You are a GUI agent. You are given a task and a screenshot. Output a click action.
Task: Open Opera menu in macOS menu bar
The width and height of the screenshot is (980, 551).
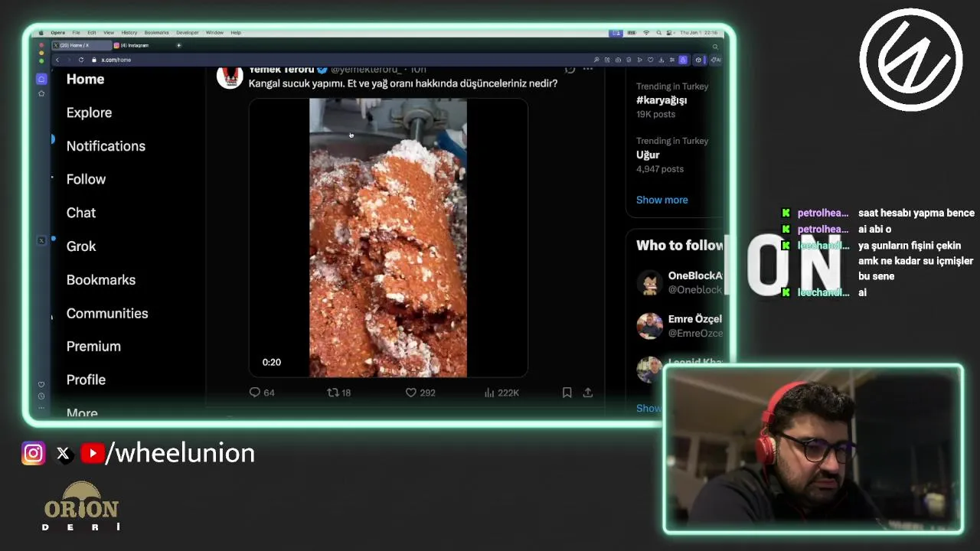coord(58,33)
